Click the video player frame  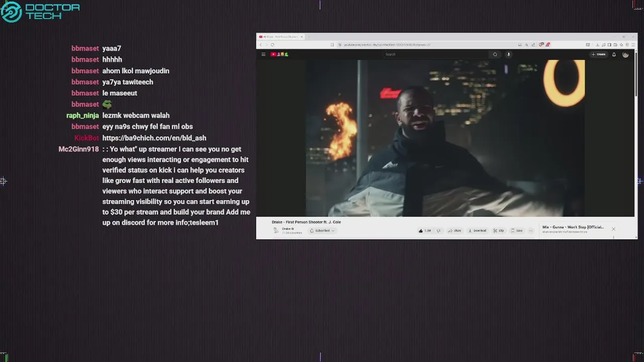(445, 138)
